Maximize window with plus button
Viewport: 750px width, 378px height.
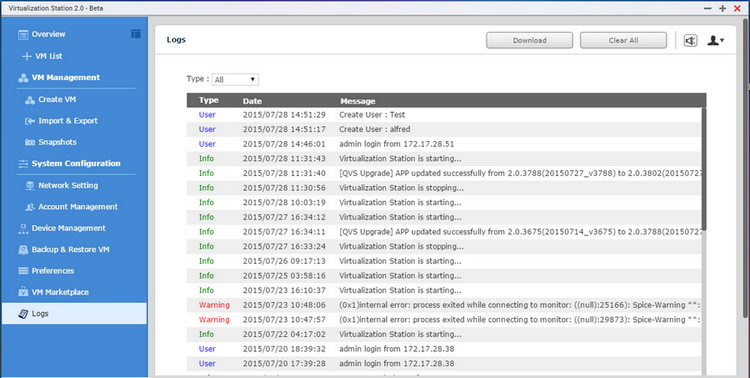(722, 9)
